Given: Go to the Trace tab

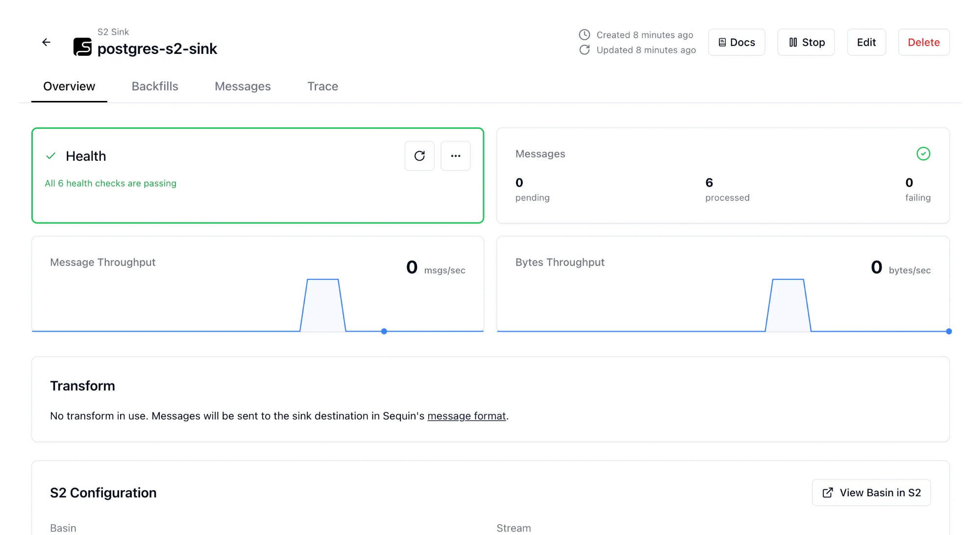Looking at the screenshot, I should tap(322, 86).
